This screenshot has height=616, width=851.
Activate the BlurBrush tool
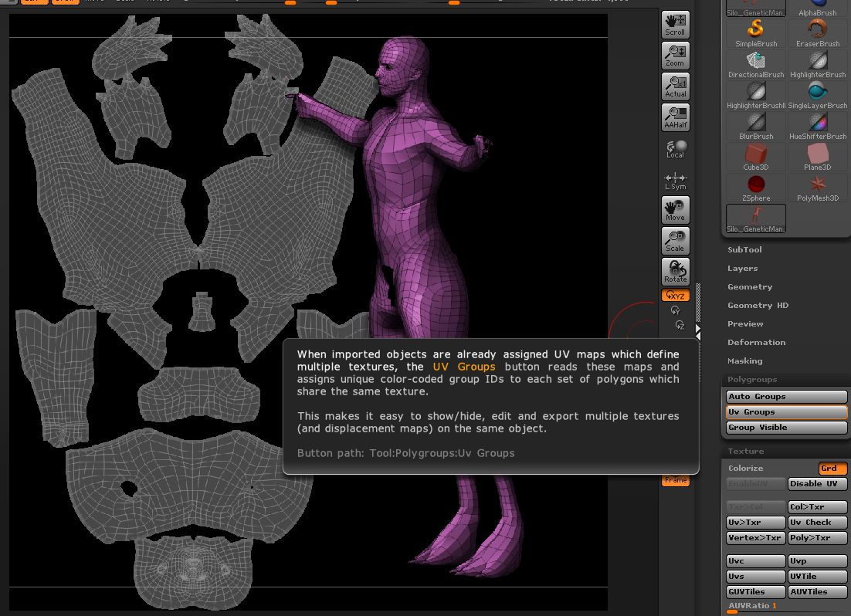point(755,124)
